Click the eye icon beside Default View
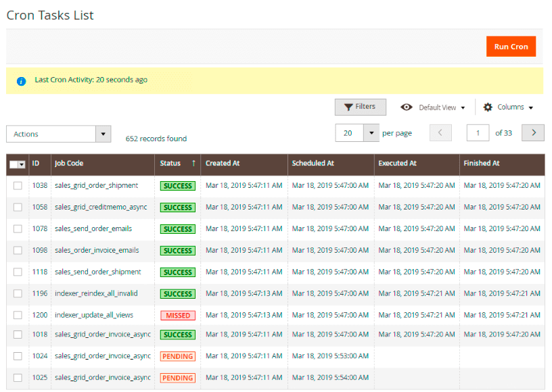This screenshot has height=392, width=552. 407,107
